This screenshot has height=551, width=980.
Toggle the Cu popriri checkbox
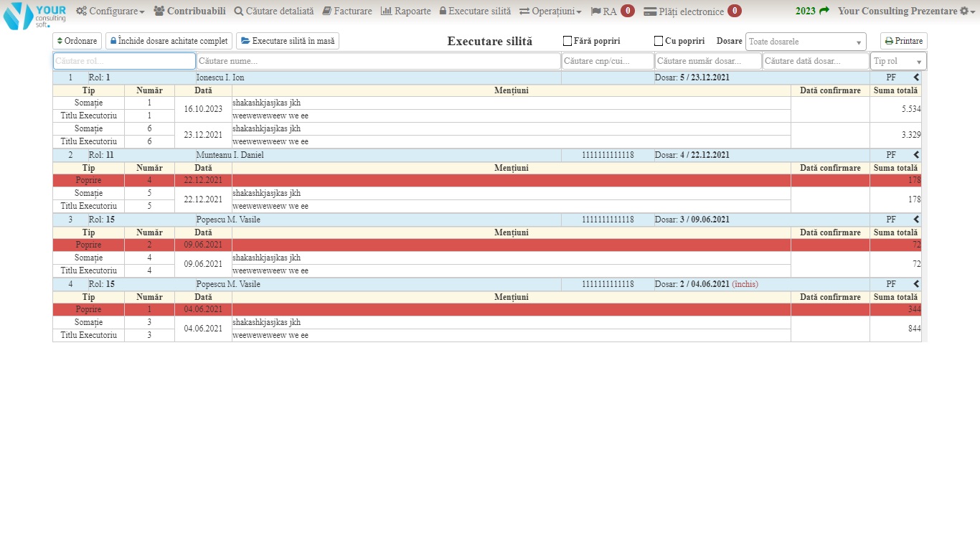[x=659, y=42]
